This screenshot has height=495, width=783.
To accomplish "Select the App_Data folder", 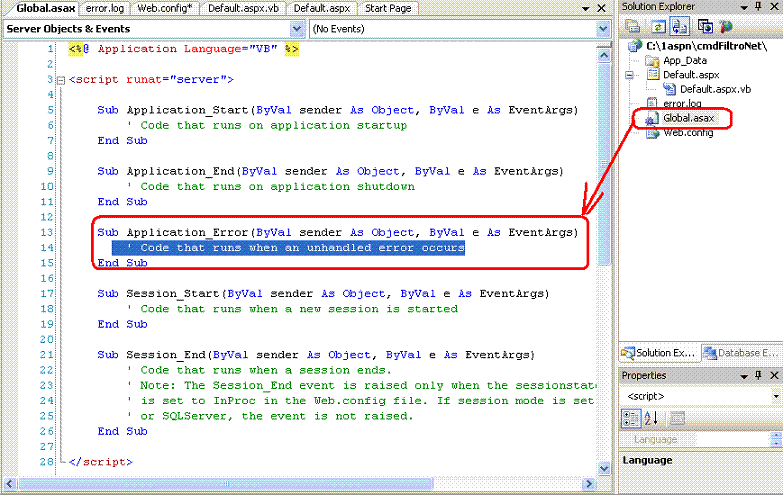I will click(x=685, y=60).
